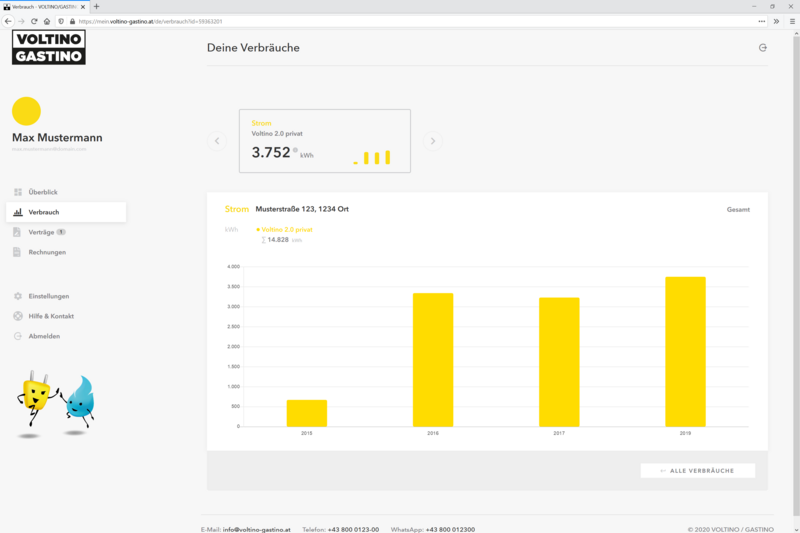800x533 pixels.
Task: Select the Verbrauch chart icon
Action: (x=18, y=212)
